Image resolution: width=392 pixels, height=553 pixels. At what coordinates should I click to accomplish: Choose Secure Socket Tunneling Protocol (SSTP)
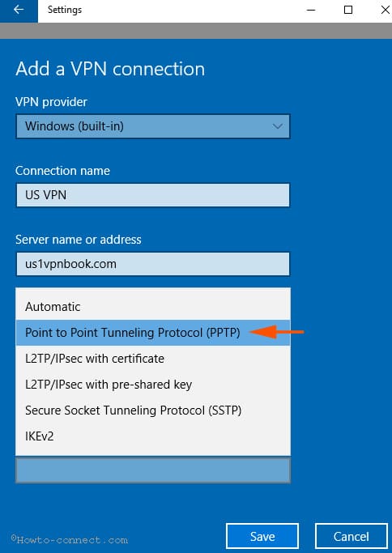153,410
